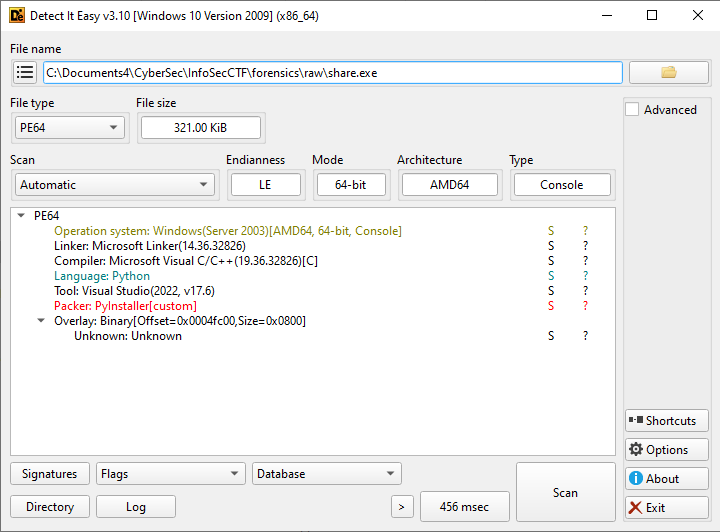720x532 pixels.
Task: Collapse the PE64 tree node
Action: (x=22, y=216)
